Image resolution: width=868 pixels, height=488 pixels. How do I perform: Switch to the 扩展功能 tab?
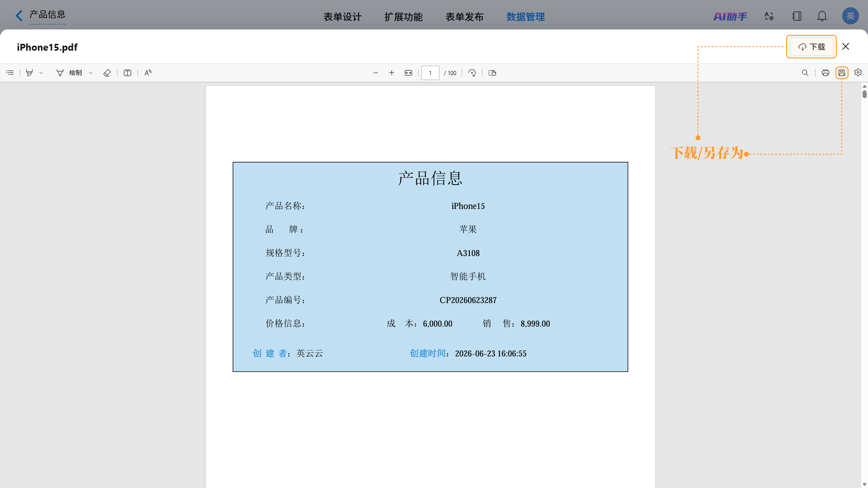(x=403, y=17)
